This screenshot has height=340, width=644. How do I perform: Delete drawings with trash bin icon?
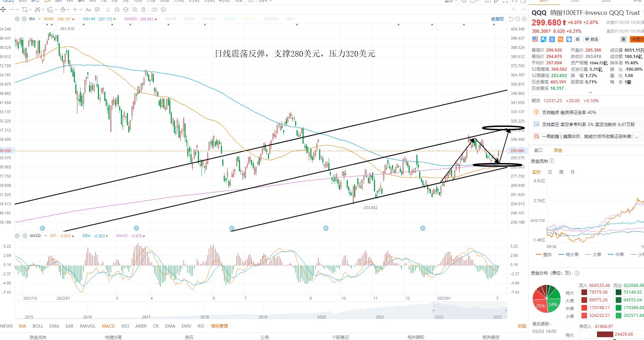pyautogui.click(x=144, y=10)
